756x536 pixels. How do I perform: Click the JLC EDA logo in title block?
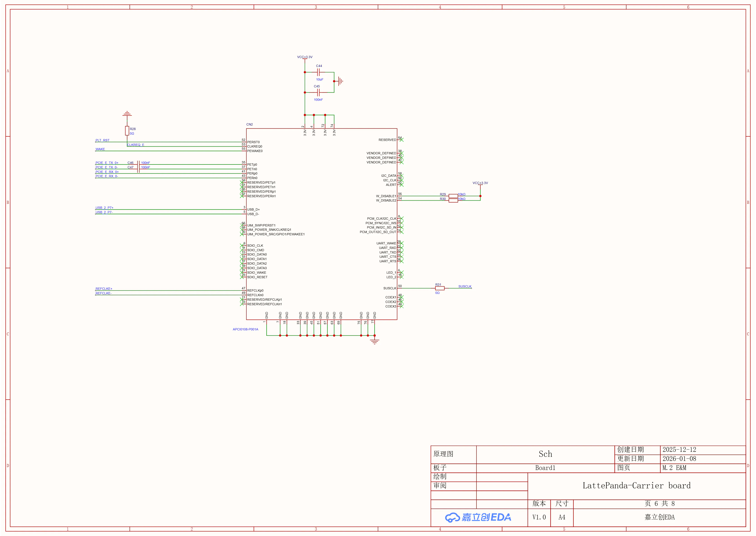coord(478,517)
